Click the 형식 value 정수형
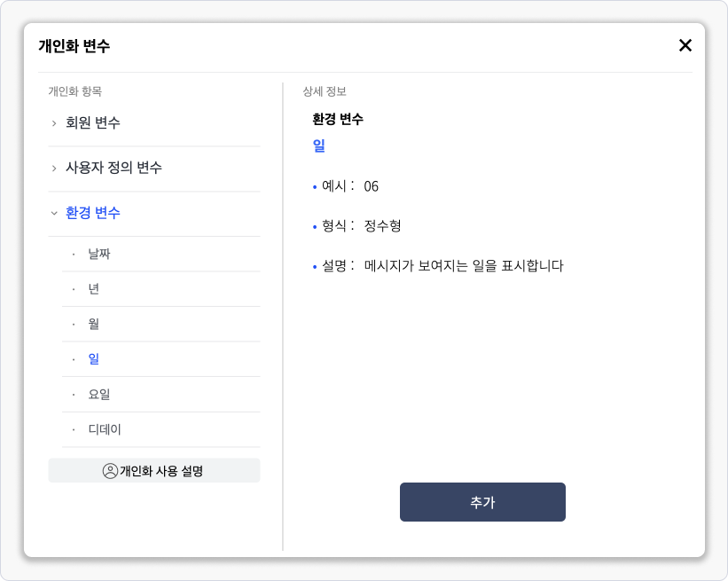The image size is (728, 581). [382, 226]
